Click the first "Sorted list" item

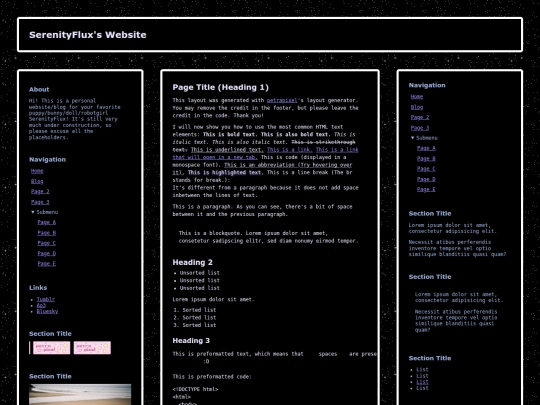199,310
